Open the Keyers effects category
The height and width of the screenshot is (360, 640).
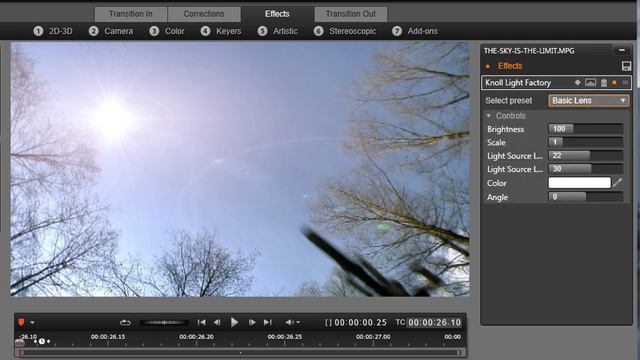[221, 31]
